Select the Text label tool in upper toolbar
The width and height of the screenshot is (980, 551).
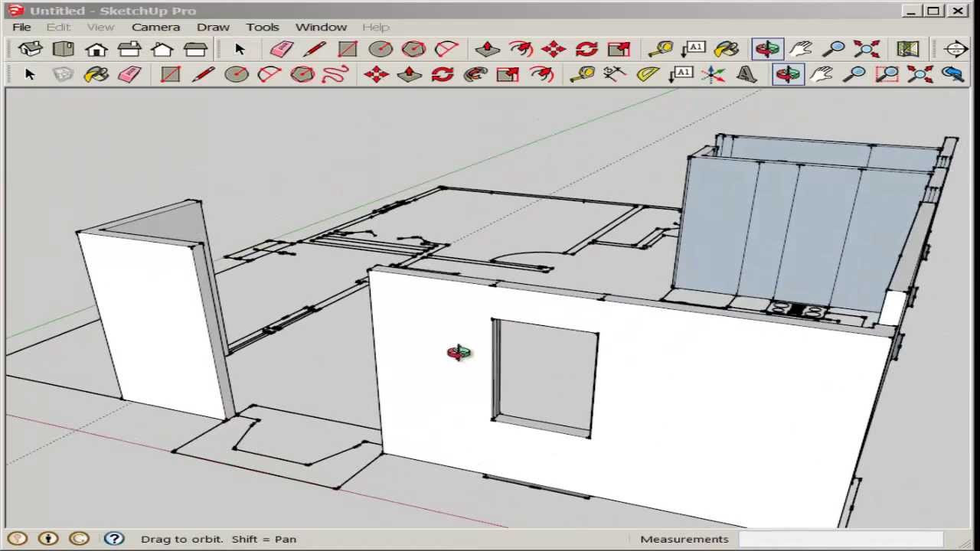tap(694, 49)
